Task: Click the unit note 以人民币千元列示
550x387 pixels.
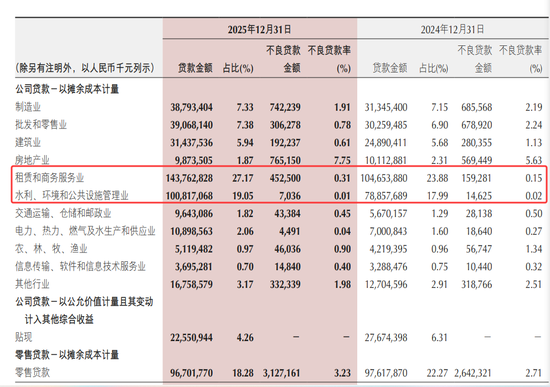Action: [115, 68]
